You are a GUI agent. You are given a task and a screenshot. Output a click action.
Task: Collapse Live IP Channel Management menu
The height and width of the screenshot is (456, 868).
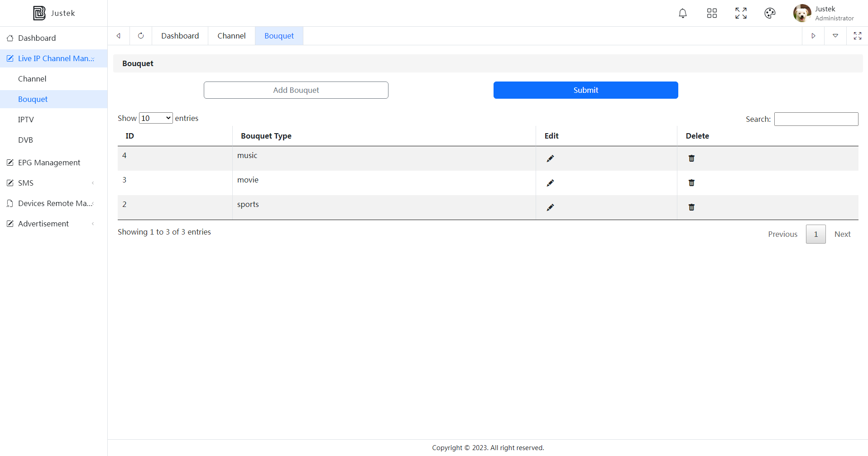point(53,58)
